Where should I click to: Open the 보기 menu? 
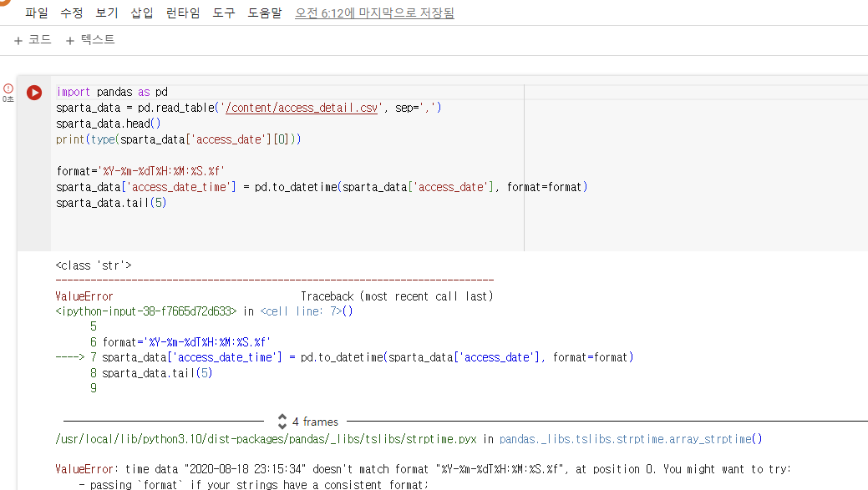tap(107, 13)
